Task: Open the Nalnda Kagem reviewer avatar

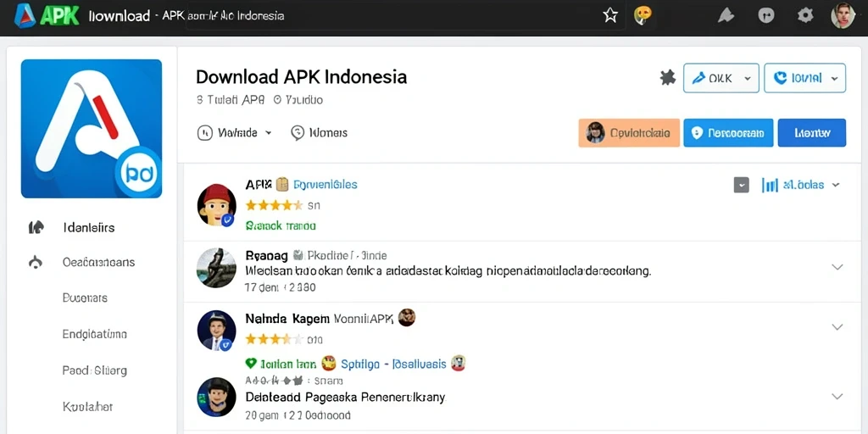Action: (x=216, y=331)
